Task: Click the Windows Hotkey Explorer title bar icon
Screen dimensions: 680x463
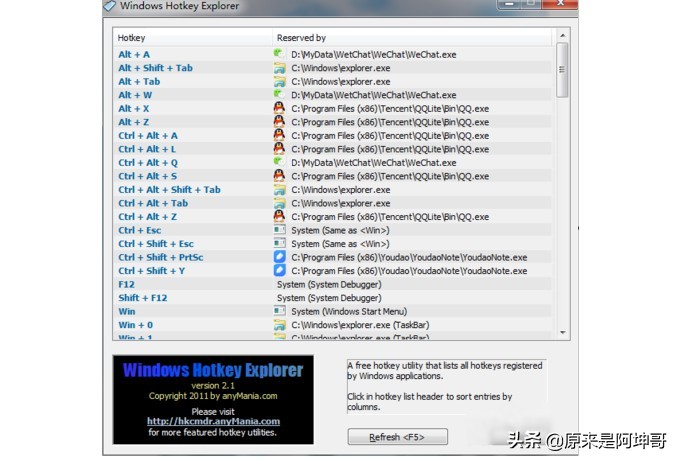Action: pos(110,6)
